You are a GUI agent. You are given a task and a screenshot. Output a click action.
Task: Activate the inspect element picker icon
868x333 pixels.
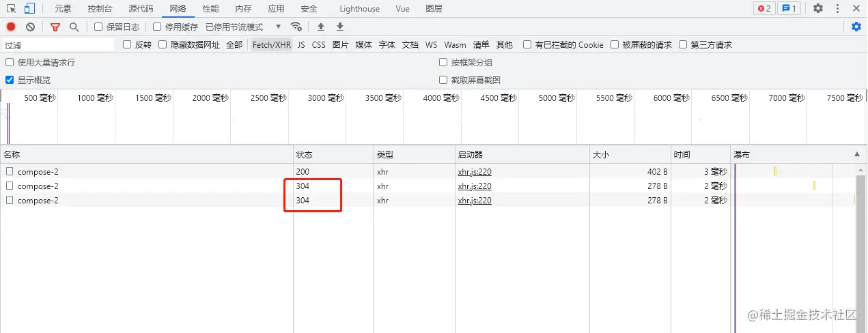click(12, 9)
